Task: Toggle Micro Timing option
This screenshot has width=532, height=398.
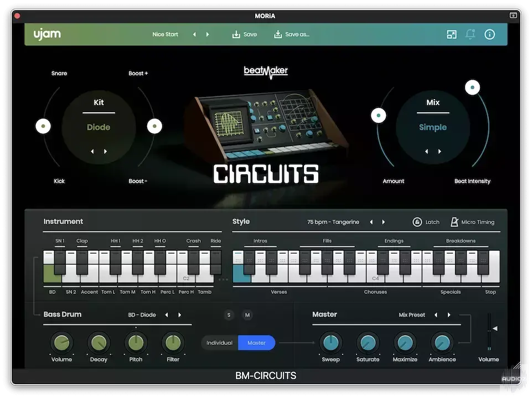Action: (x=472, y=222)
